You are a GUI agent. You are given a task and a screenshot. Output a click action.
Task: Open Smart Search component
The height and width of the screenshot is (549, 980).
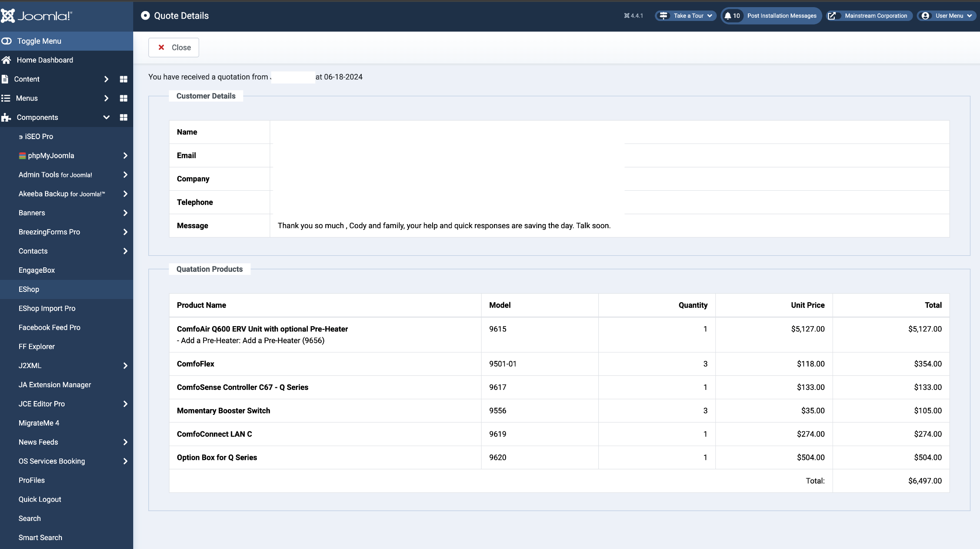click(x=40, y=538)
